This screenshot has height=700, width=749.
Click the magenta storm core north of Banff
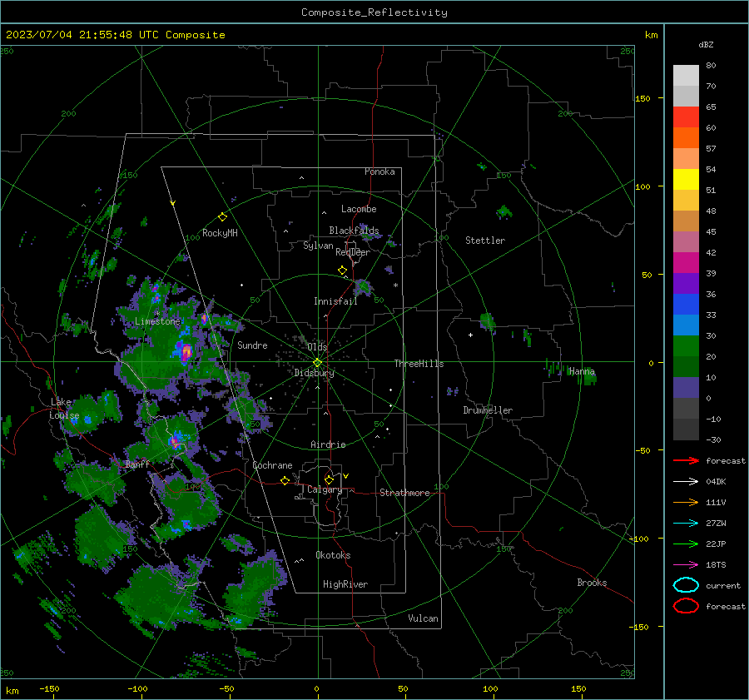point(175,440)
